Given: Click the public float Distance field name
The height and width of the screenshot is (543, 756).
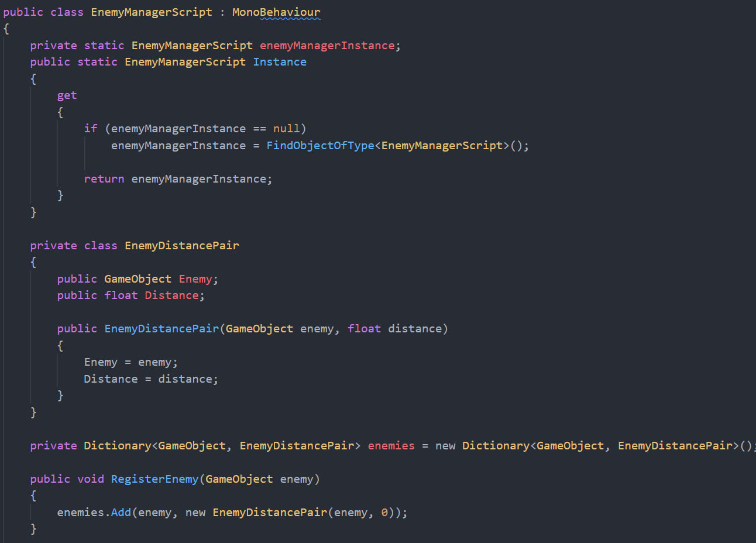Looking at the screenshot, I should pyautogui.click(x=172, y=295).
